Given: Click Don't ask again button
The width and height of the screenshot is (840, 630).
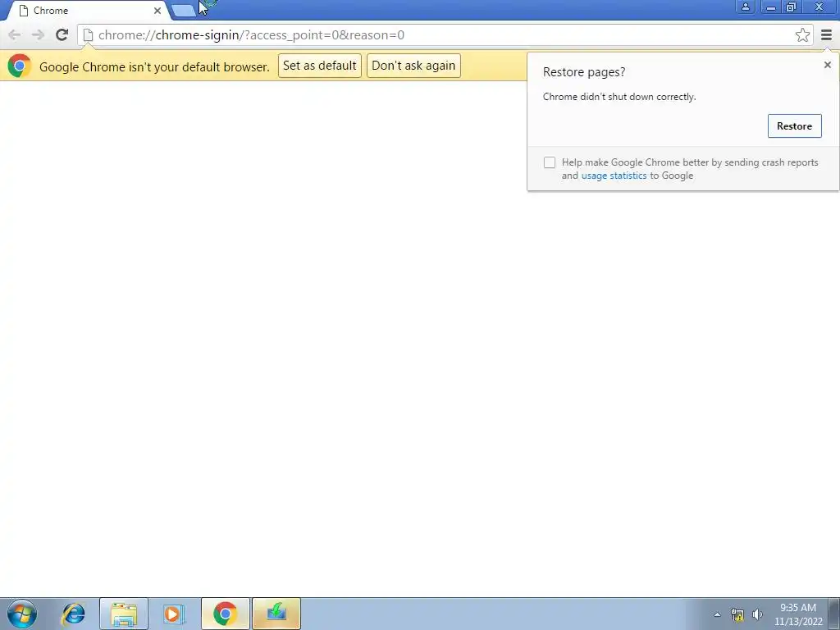Looking at the screenshot, I should click(413, 66).
